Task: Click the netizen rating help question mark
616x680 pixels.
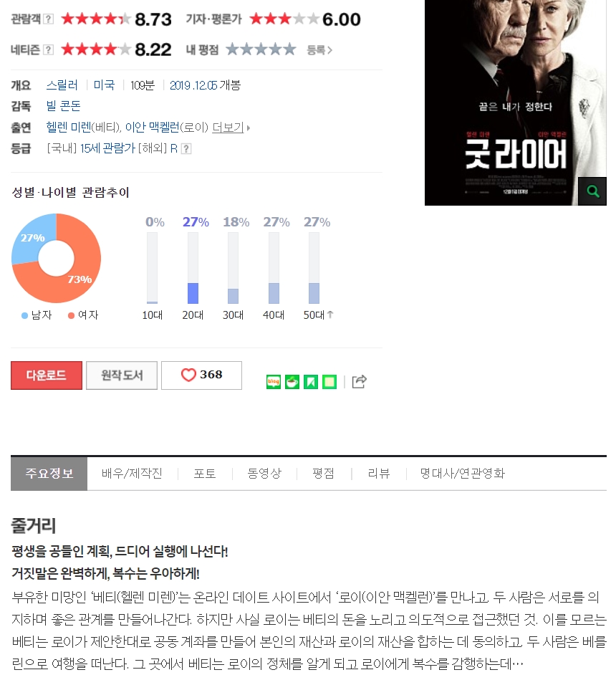Action: (x=49, y=50)
